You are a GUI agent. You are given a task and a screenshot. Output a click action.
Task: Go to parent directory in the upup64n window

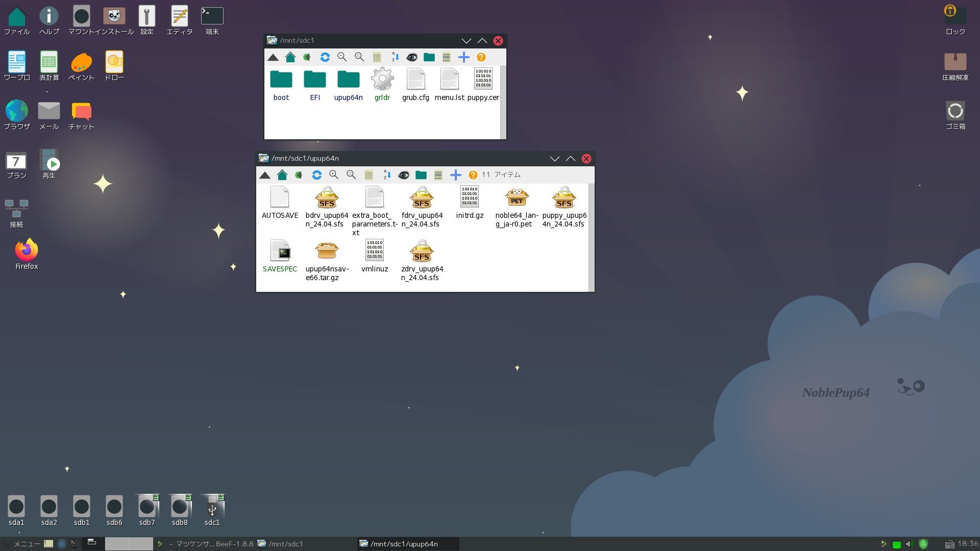265,174
